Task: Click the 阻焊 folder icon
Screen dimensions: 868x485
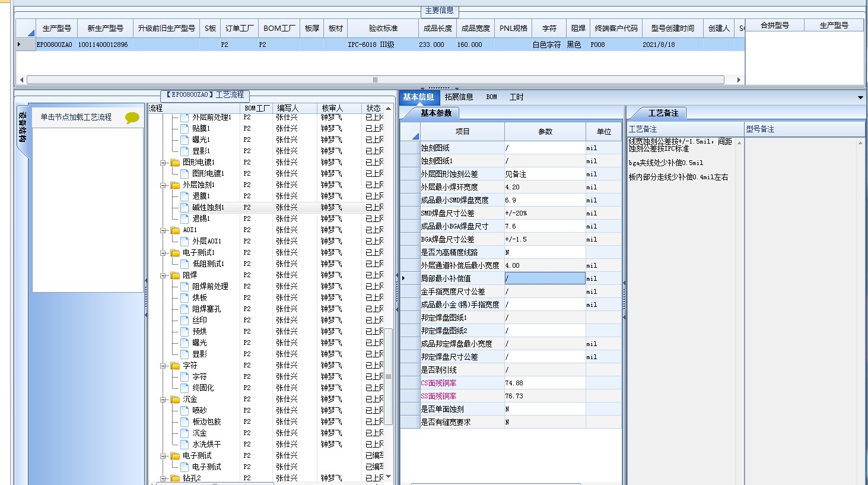Action: (x=176, y=275)
